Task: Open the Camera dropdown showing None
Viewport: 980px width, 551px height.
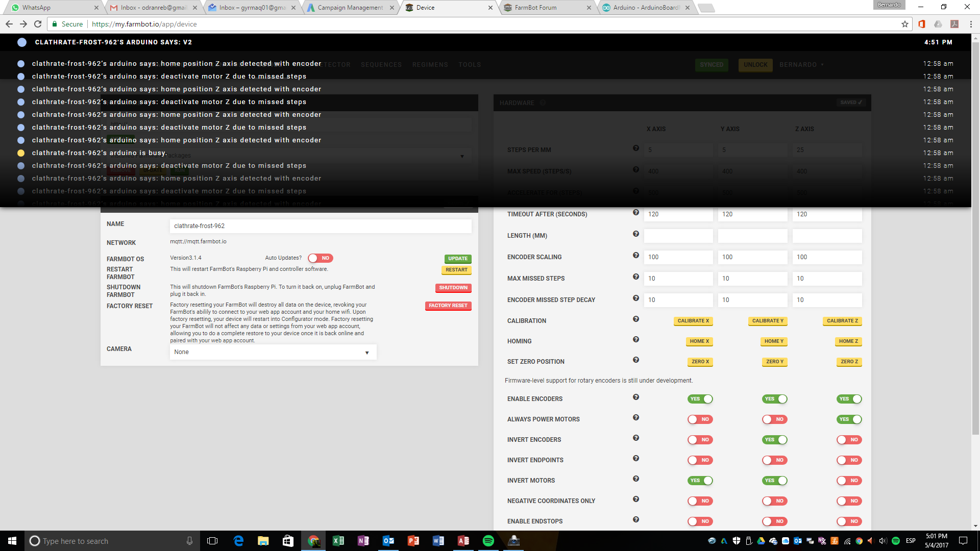Action: [x=273, y=352]
